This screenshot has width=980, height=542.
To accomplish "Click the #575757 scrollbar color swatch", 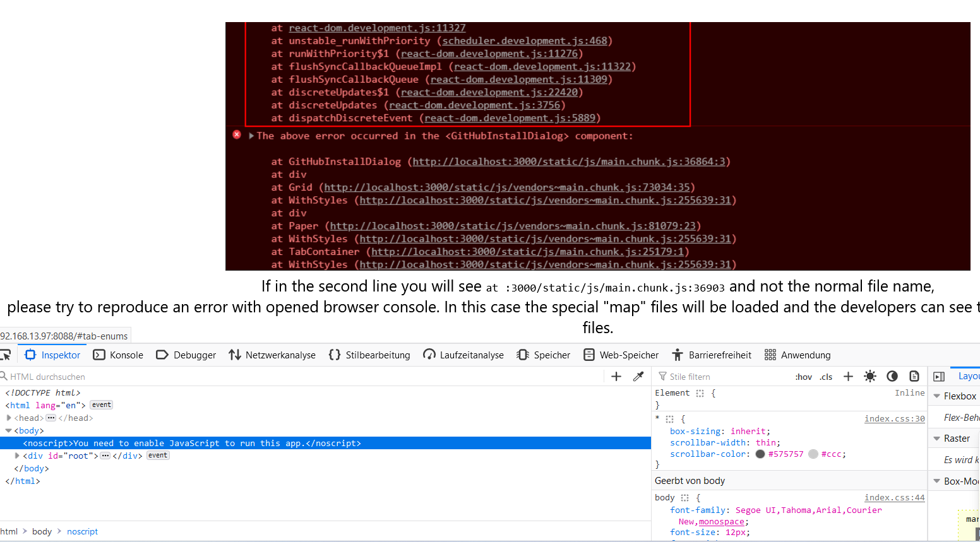I will pyautogui.click(x=760, y=454).
